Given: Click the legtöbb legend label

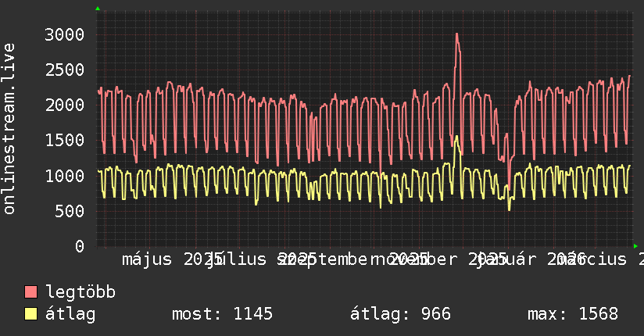Looking at the screenshot, I should click(80, 291).
